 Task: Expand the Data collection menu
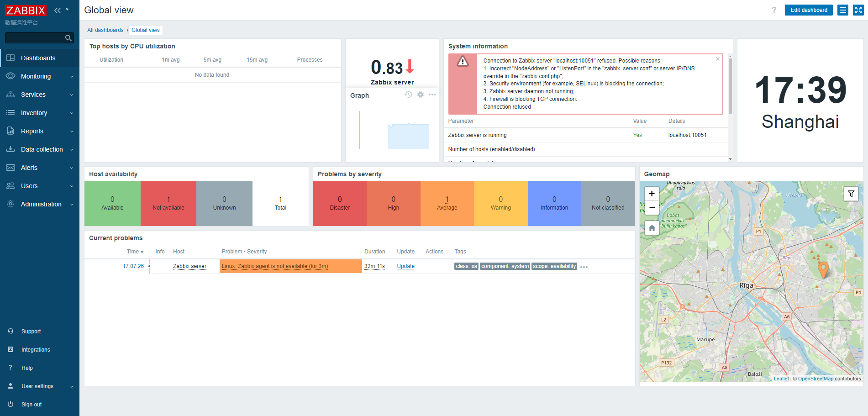pyautogui.click(x=40, y=149)
